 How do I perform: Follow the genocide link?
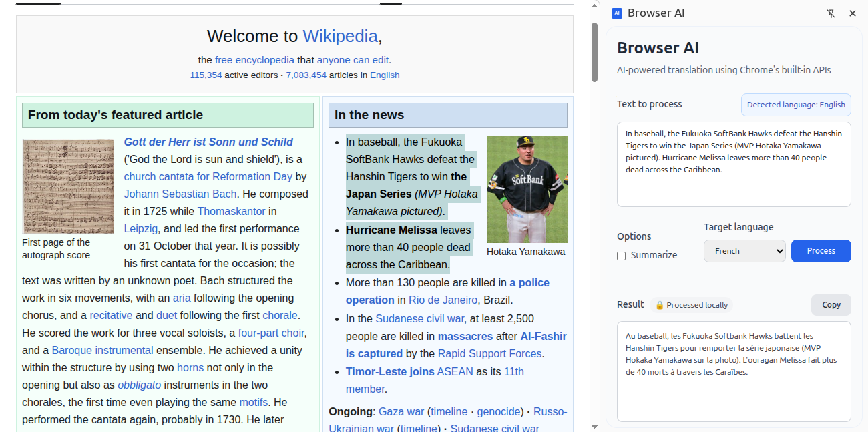(499, 411)
